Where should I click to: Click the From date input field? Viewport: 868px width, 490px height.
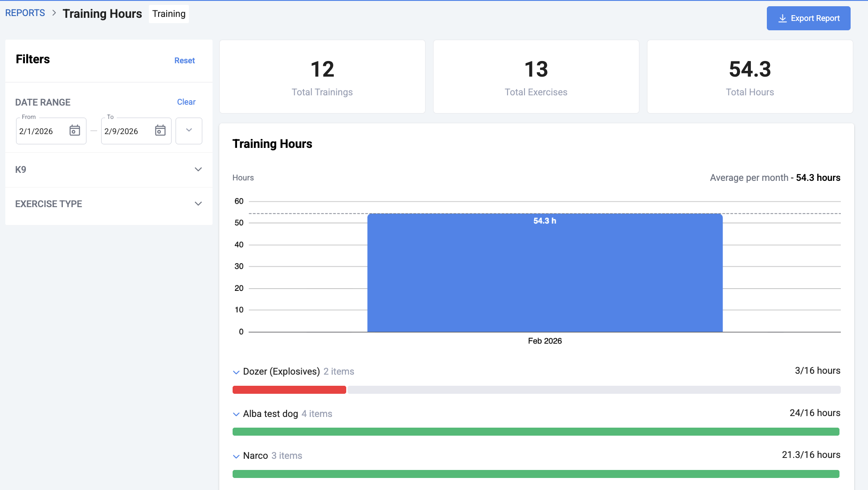pos(41,131)
